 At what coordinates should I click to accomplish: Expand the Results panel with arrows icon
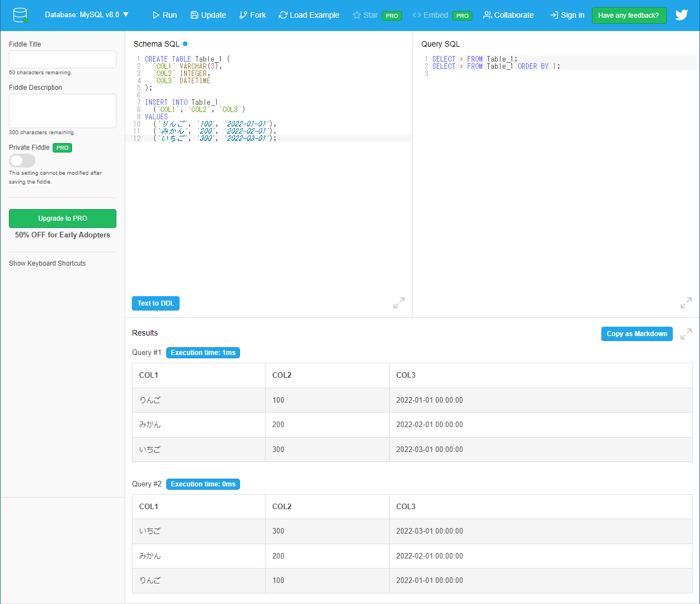(x=686, y=334)
